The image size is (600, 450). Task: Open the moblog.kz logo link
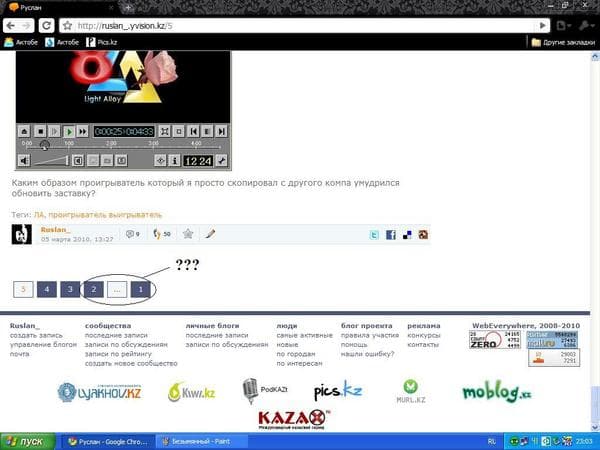click(496, 391)
